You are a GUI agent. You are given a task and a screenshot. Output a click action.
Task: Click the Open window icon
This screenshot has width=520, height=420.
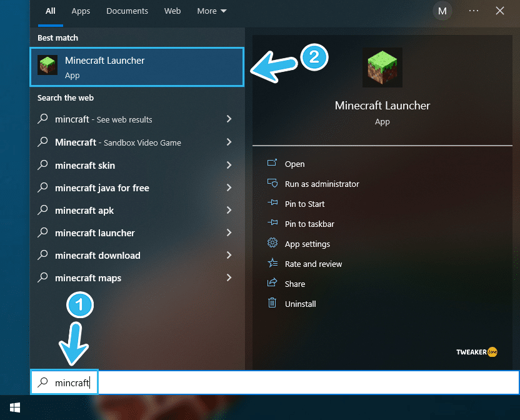pyautogui.click(x=272, y=162)
